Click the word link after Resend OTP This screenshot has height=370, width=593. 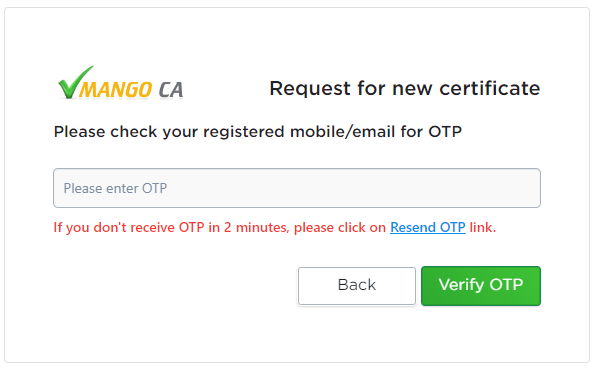point(482,227)
